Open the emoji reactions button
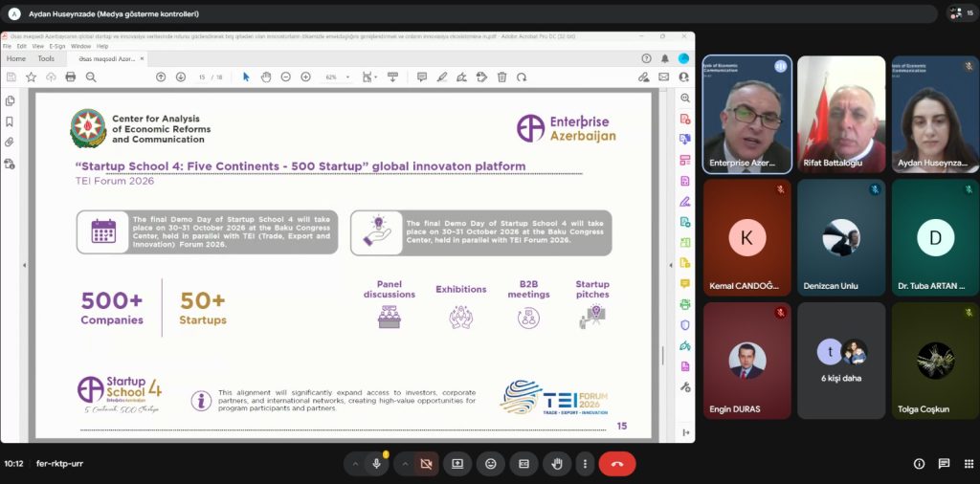980x484 pixels. click(491, 464)
